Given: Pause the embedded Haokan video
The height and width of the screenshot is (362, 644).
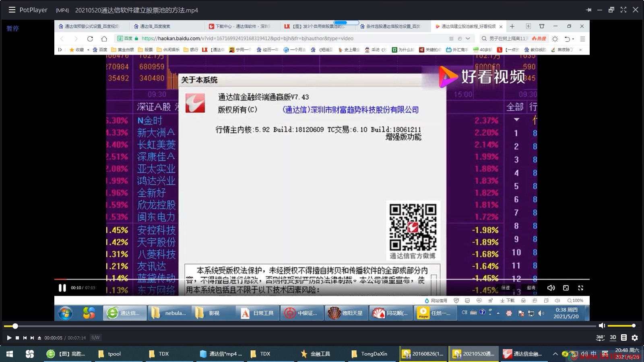Looking at the screenshot, I should (62, 288).
